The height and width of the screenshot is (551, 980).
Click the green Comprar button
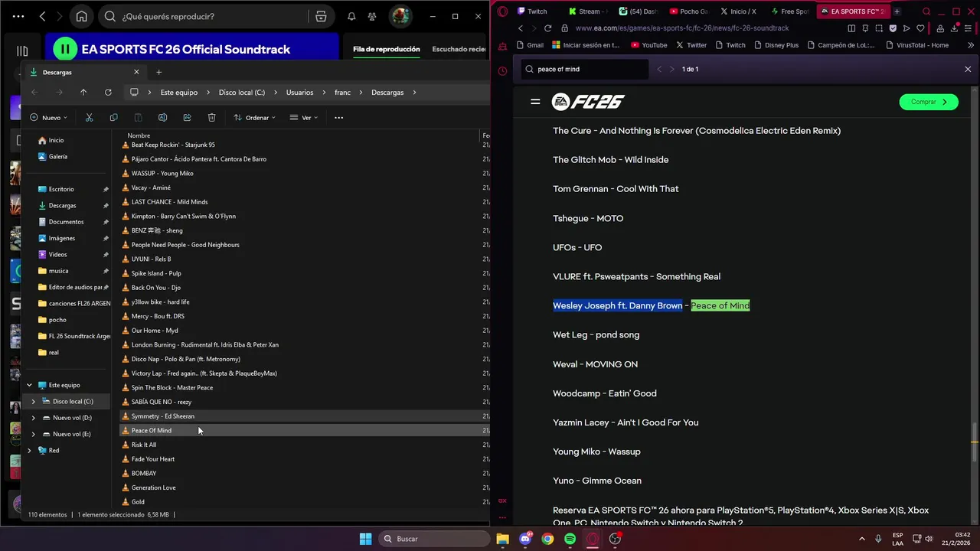click(x=929, y=102)
